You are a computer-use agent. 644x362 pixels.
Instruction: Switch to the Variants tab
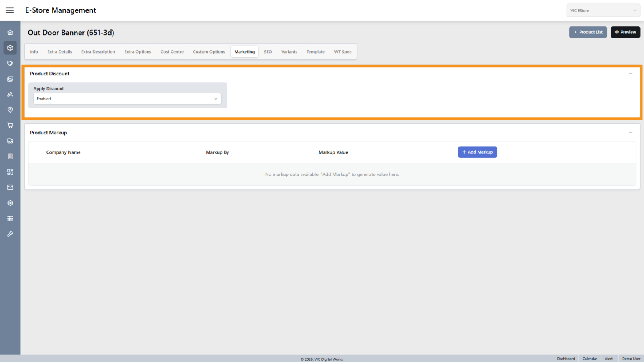(289, 52)
